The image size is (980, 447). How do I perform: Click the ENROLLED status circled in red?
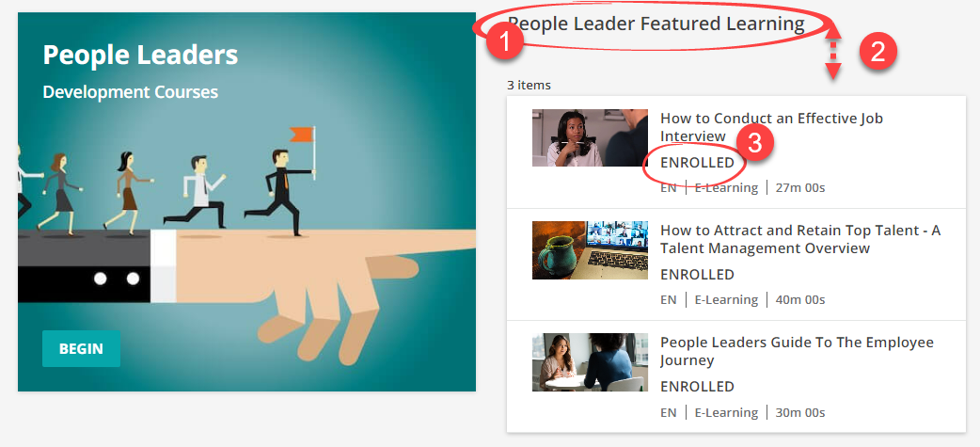[698, 163]
